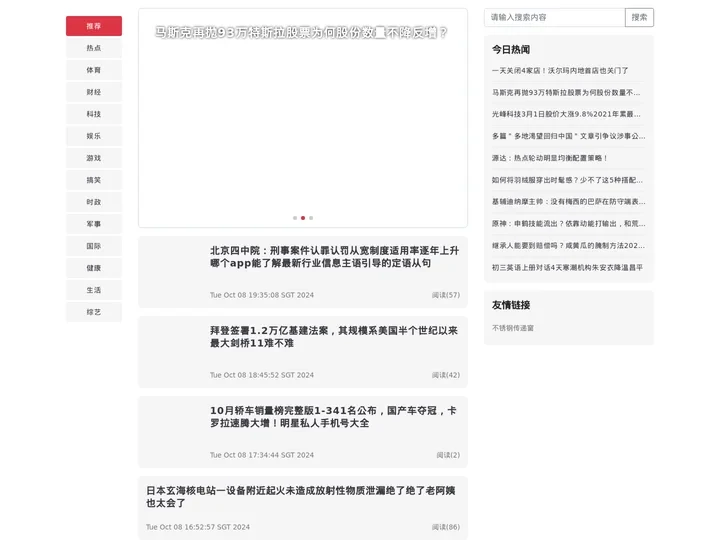Open carousel headline about 马斯克 特斯拉股票

tap(301, 33)
